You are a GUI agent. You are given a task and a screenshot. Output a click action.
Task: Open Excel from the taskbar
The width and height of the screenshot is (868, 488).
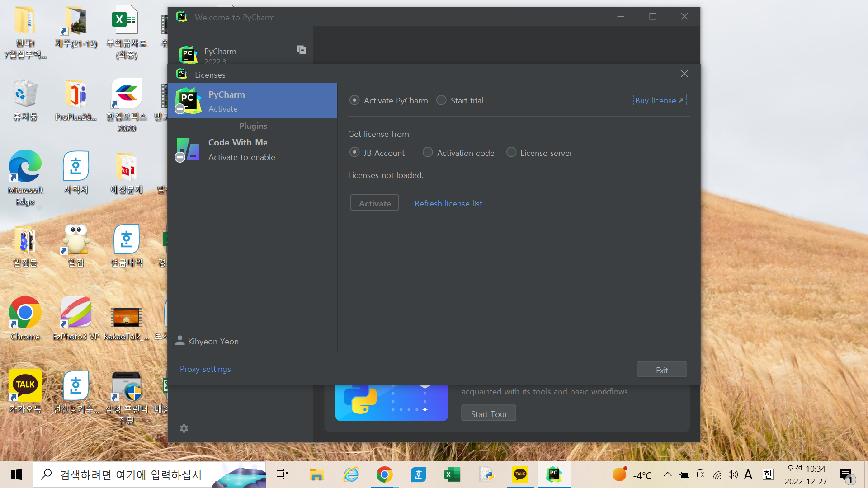pyautogui.click(x=452, y=474)
